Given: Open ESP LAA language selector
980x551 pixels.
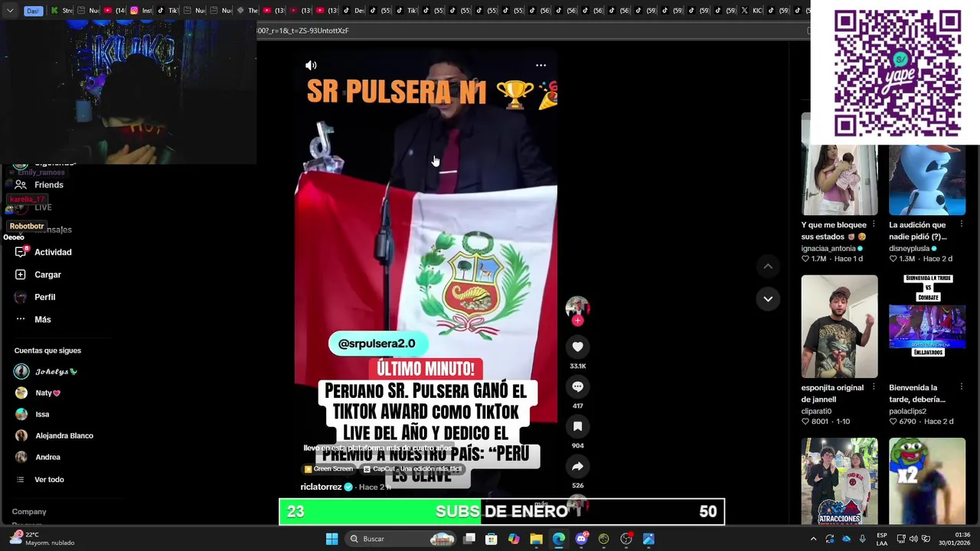Looking at the screenshot, I should pyautogui.click(x=882, y=539).
